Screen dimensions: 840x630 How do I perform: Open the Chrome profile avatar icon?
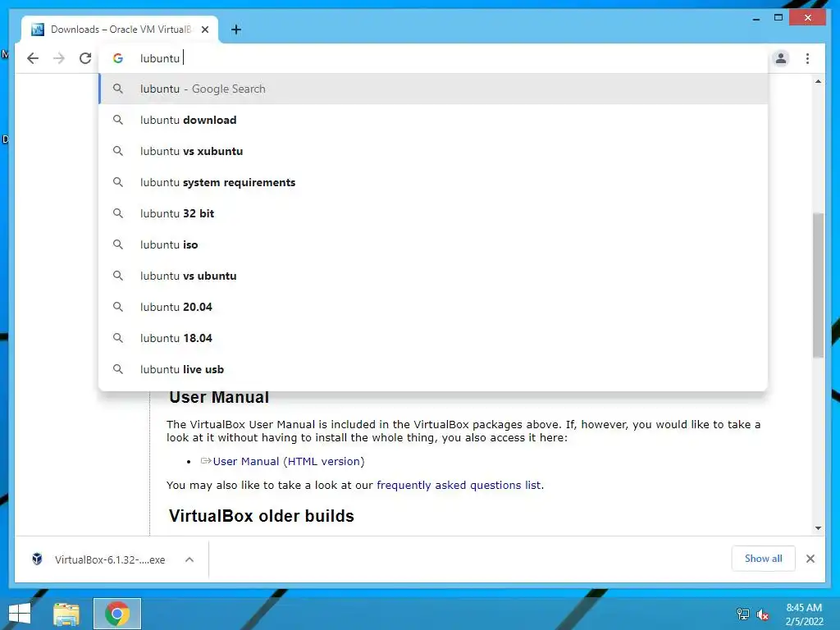click(781, 58)
